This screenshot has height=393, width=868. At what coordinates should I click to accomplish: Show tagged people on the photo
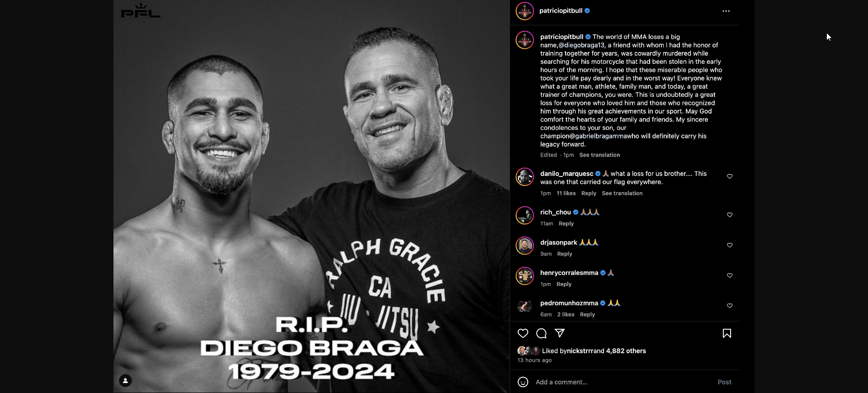[125, 381]
